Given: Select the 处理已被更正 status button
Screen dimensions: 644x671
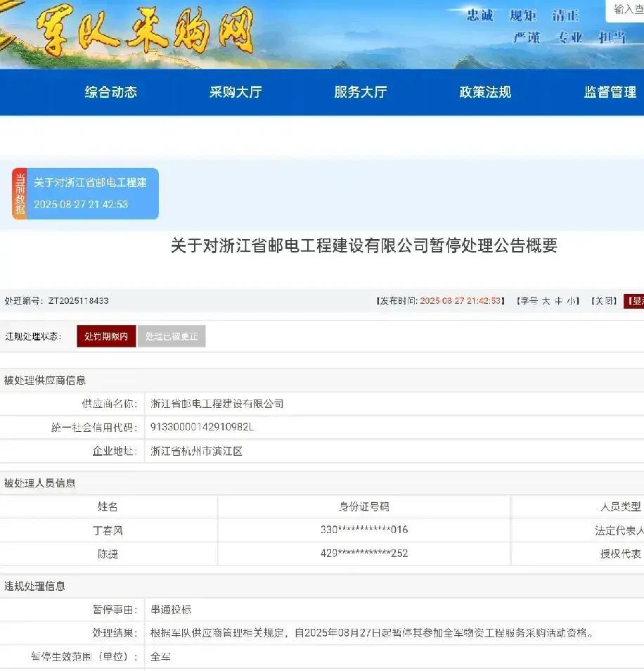Looking at the screenshot, I should coord(172,336).
